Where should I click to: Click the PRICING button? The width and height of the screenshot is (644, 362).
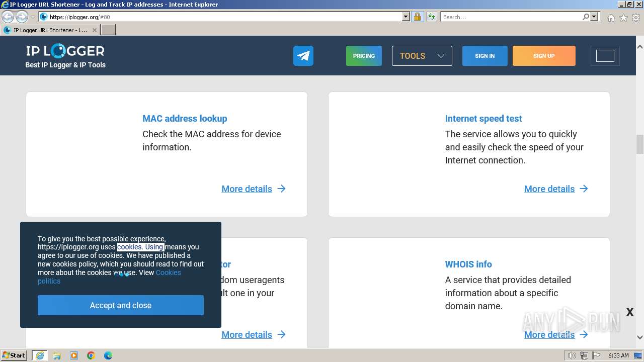coord(364,56)
